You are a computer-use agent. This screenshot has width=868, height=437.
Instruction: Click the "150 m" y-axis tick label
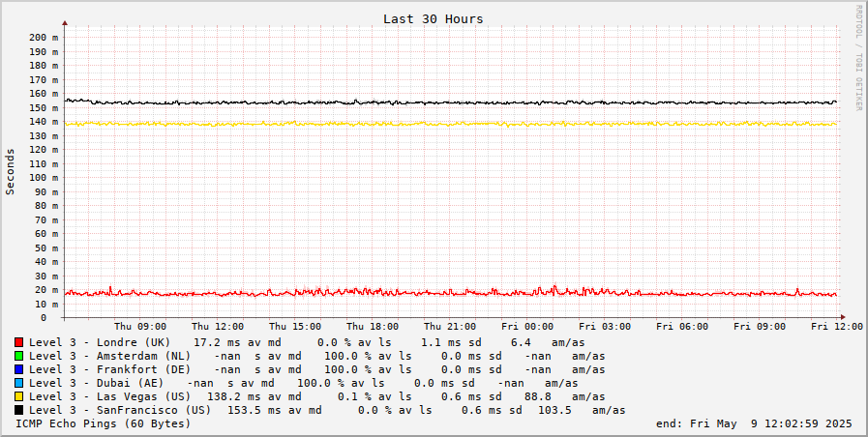coord(43,108)
